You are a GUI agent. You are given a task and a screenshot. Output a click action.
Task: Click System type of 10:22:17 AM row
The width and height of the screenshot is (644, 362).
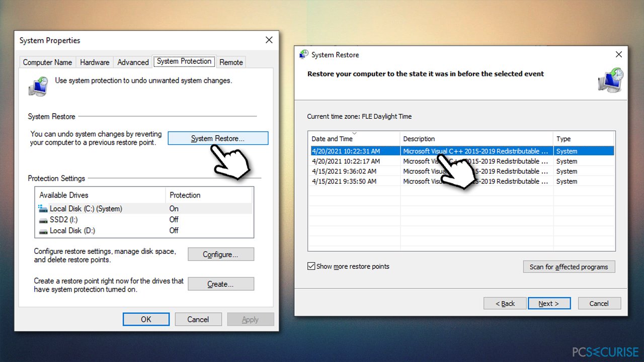tap(567, 161)
